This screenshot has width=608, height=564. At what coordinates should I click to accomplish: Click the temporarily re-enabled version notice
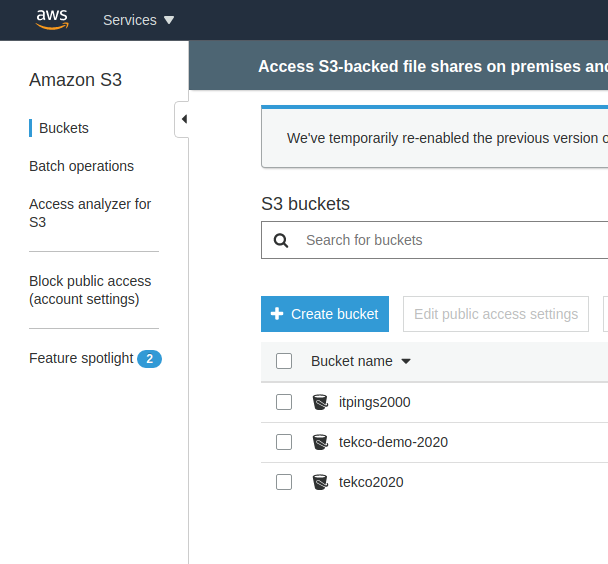tap(435, 138)
